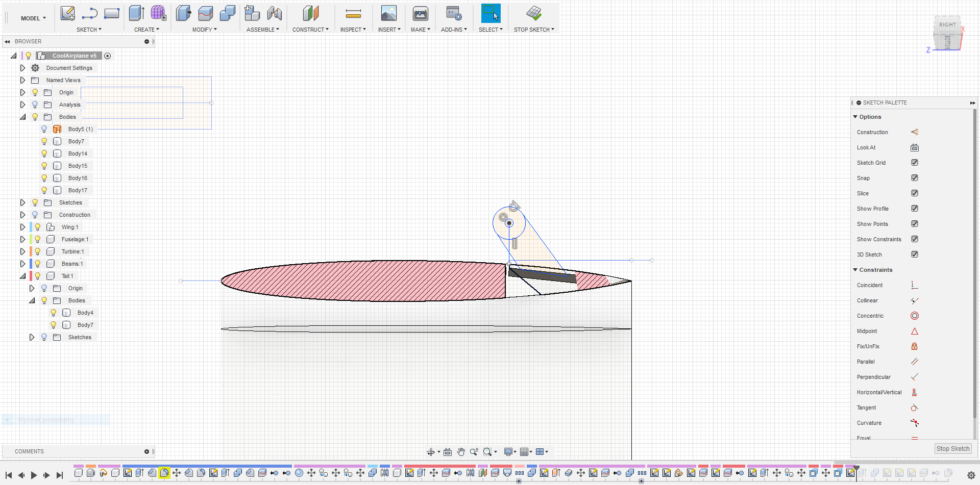Activate the Select tool icon
This screenshot has width=980, height=485.
point(491,13)
